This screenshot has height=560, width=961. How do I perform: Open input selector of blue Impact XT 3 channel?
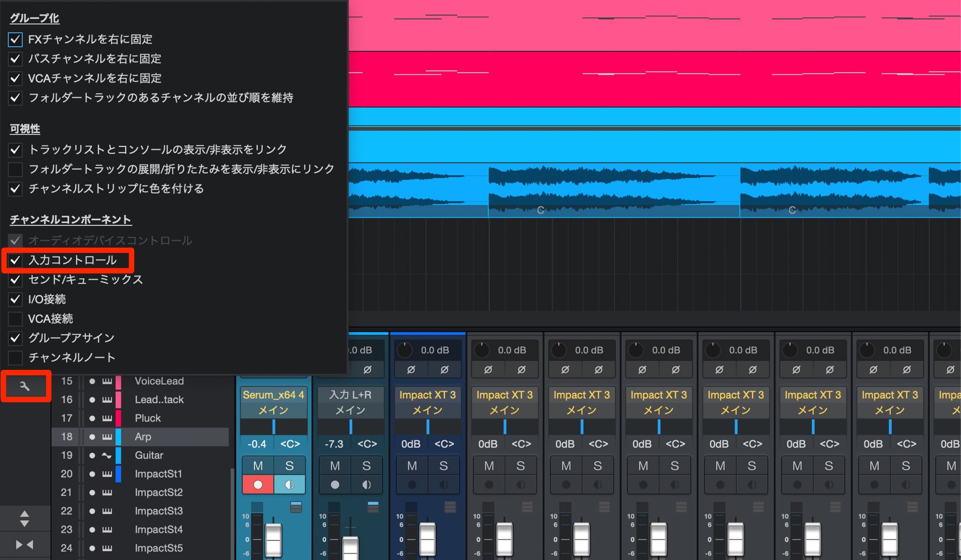click(x=428, y=395)
